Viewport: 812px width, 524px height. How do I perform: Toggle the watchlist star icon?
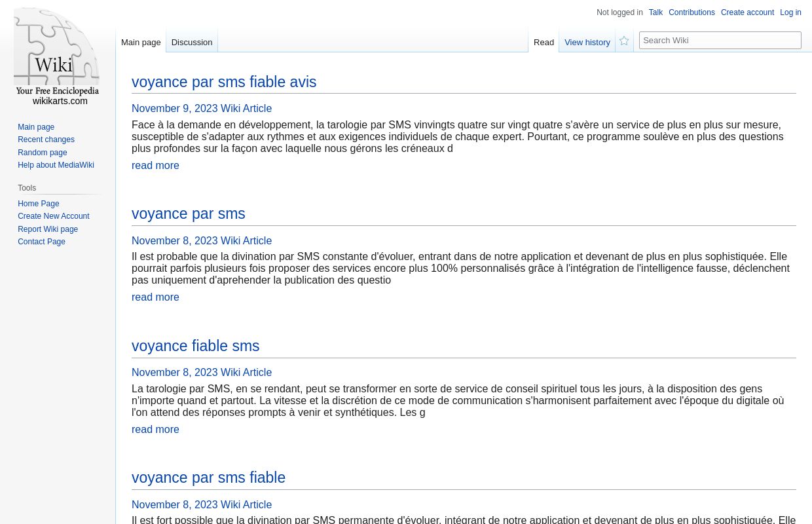click(x=623, y=41)
